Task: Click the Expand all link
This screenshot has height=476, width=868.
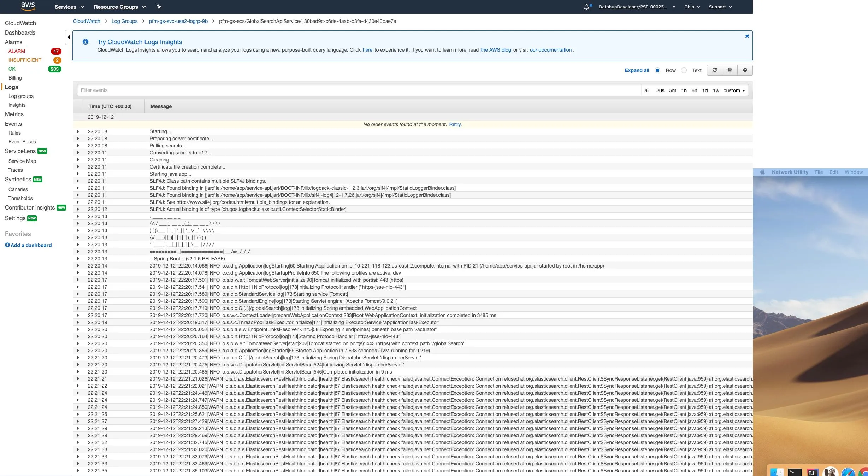Action: pos(637,70)
